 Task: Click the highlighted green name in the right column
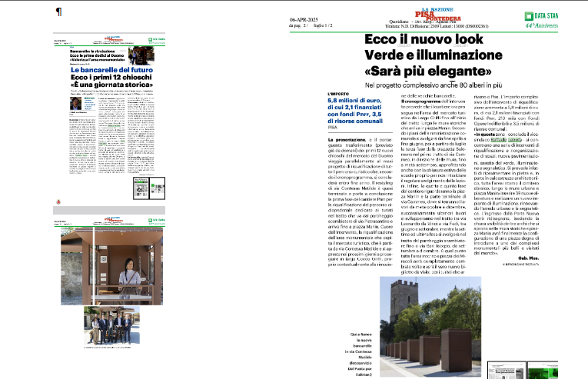click(506, 139)
